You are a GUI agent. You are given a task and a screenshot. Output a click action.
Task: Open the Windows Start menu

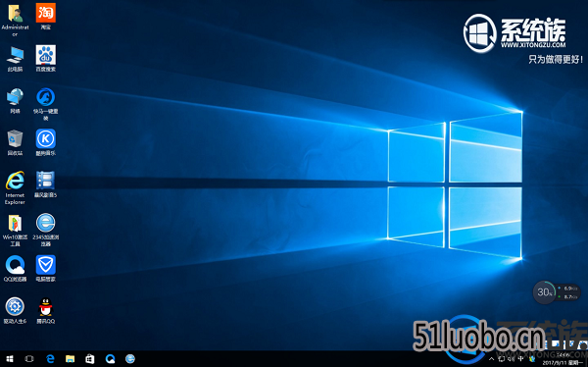10,359
